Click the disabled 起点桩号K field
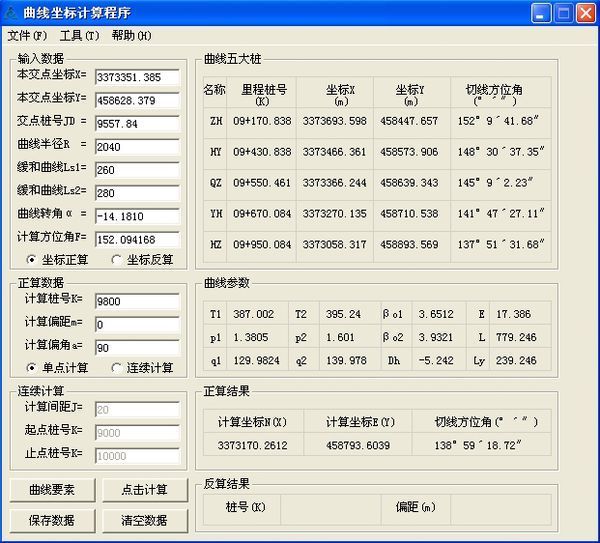Image resolution: width=600 pixels, height=543 pixels. (137, 433)
